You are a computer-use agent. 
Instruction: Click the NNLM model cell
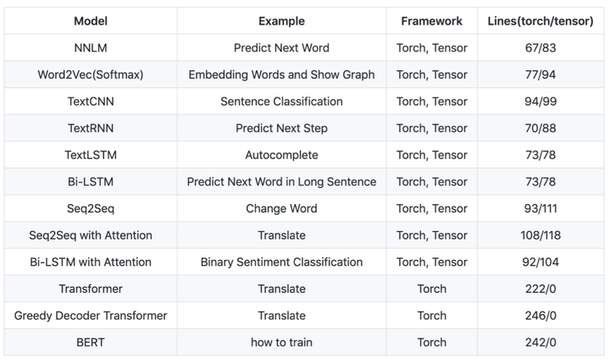91,47
